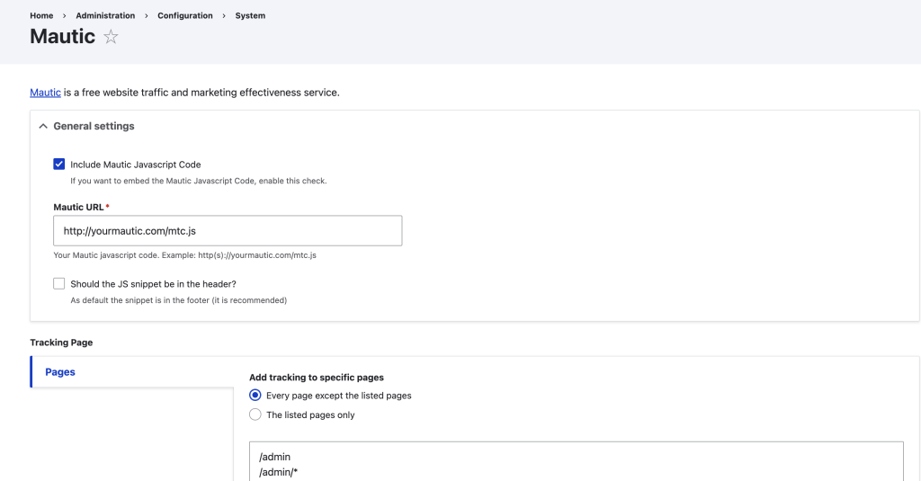Click the example URL help text under Mautic URL
The width and height of the screenshot is (921, 481).
[x=185, y=255]
